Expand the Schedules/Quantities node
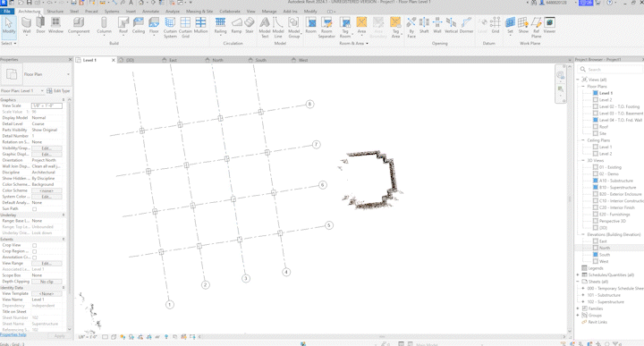 pos(578,275)
